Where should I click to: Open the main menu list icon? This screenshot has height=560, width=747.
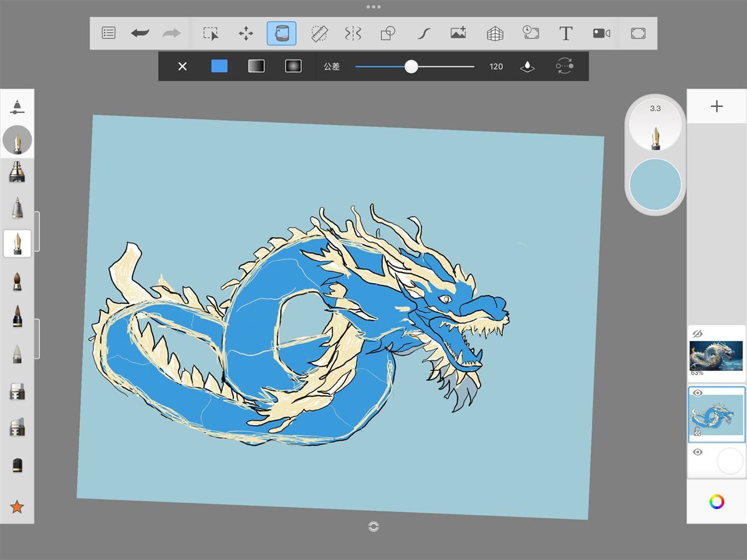pyautogui.click(x=108, y=34)
